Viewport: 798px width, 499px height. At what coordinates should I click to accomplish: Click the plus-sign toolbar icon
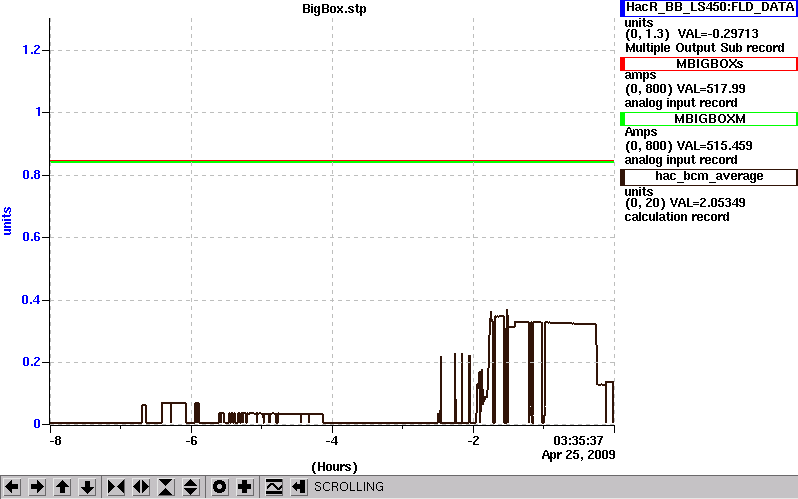[x=244, y=487]
